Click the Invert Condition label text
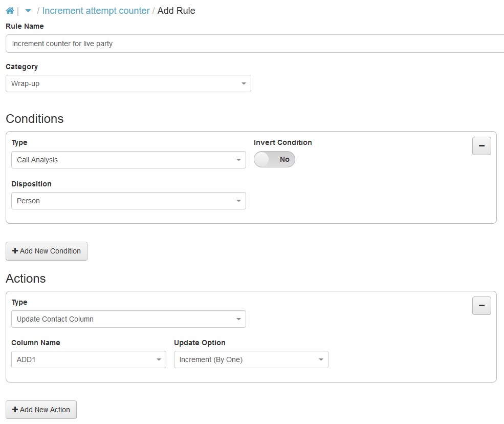 (282, 142)
